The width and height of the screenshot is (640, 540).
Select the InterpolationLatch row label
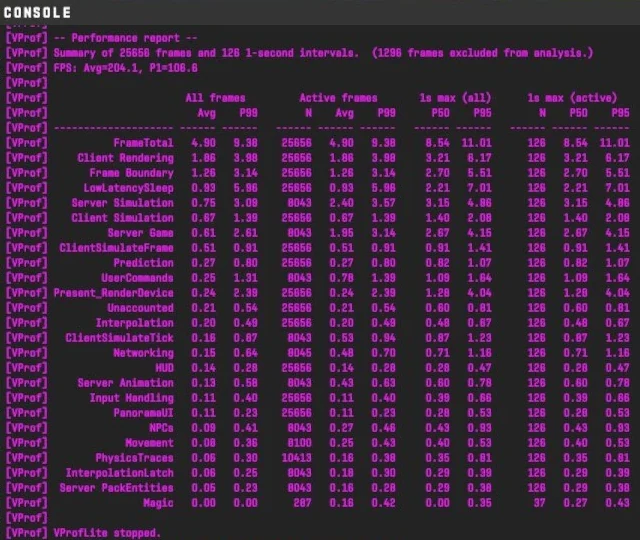pos(120,473)
